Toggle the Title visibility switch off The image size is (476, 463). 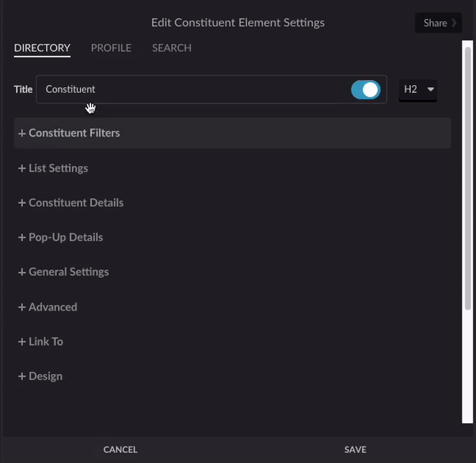(x=366, y=90)
